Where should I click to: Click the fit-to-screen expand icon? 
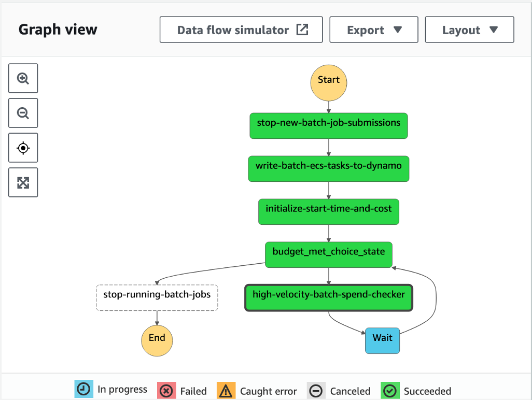23,182
